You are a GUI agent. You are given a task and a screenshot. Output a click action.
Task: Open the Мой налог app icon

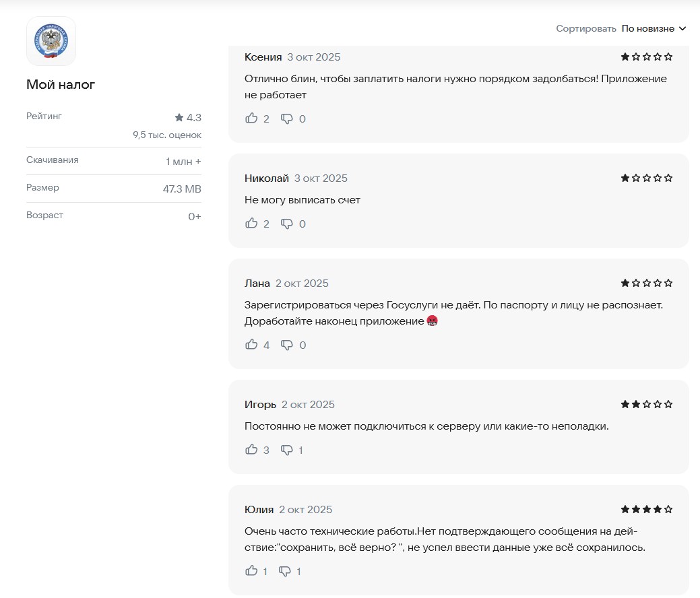coord(51,41)
